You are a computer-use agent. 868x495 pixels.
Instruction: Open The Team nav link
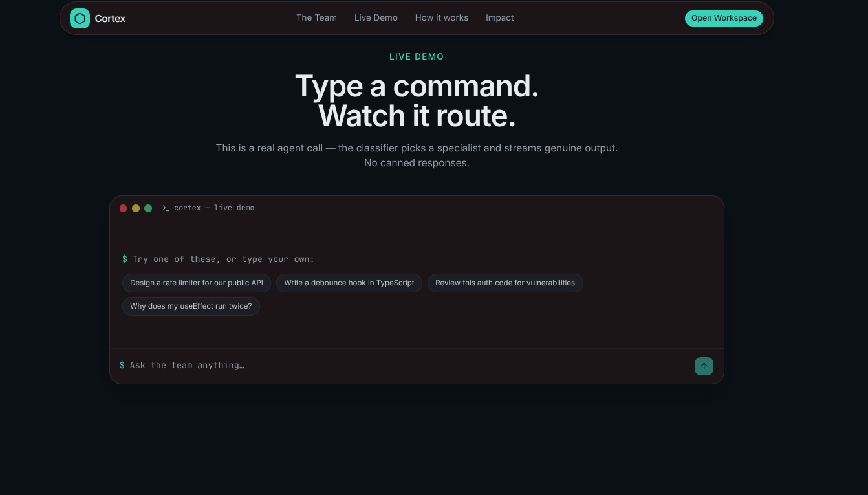tap(316, 18)
